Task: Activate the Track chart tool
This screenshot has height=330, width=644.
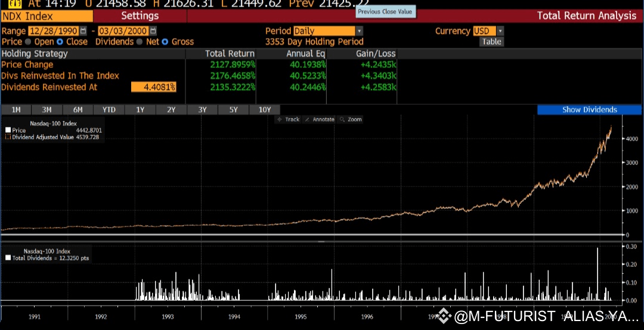Action: click(x=289, y=120)
